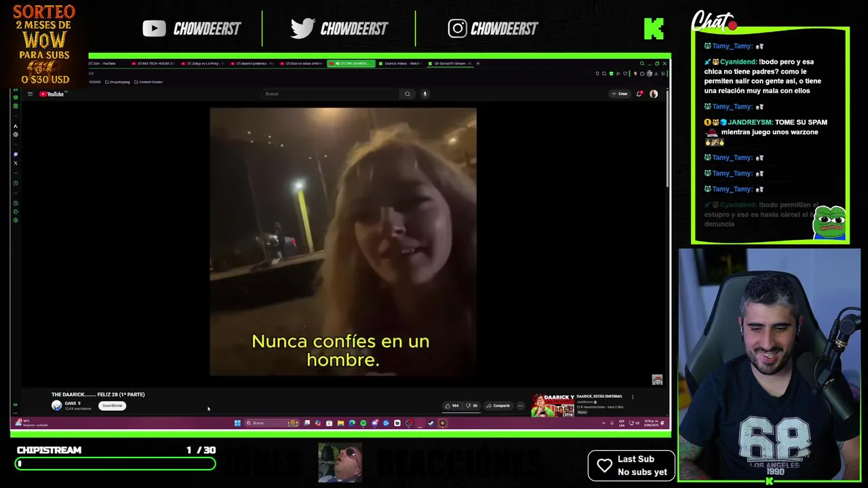
Task: Click the browser tab search magnifier icon
Action: [x=642, y=64]
